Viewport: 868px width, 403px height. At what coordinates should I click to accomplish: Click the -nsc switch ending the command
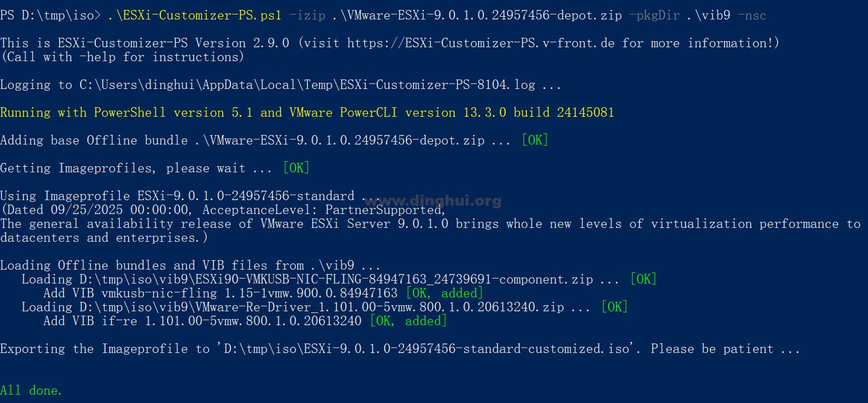[x=752, y=16]
